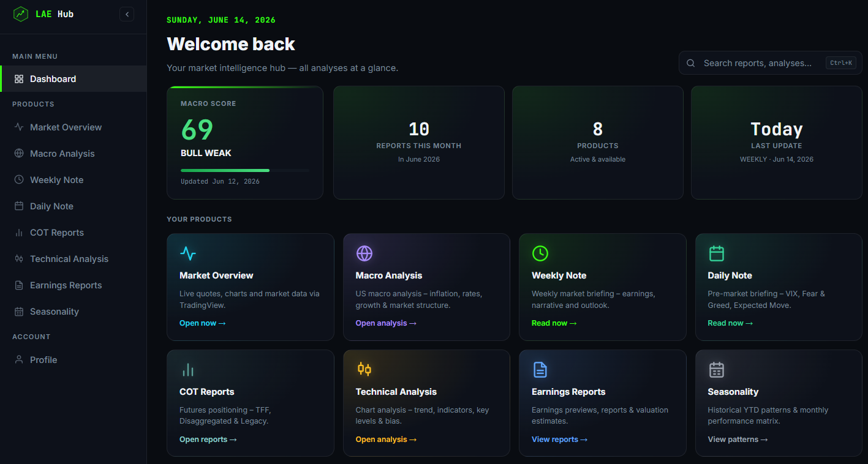Click the WEEKLY · Jun 14, 2026 text
Image resolution: width=868 pixels, height=464 pixels.
tap(777, 159)
